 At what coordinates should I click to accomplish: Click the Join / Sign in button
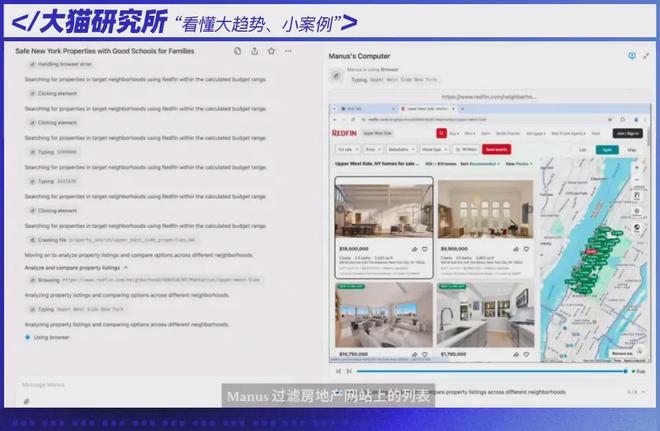(x=627, y=133)
